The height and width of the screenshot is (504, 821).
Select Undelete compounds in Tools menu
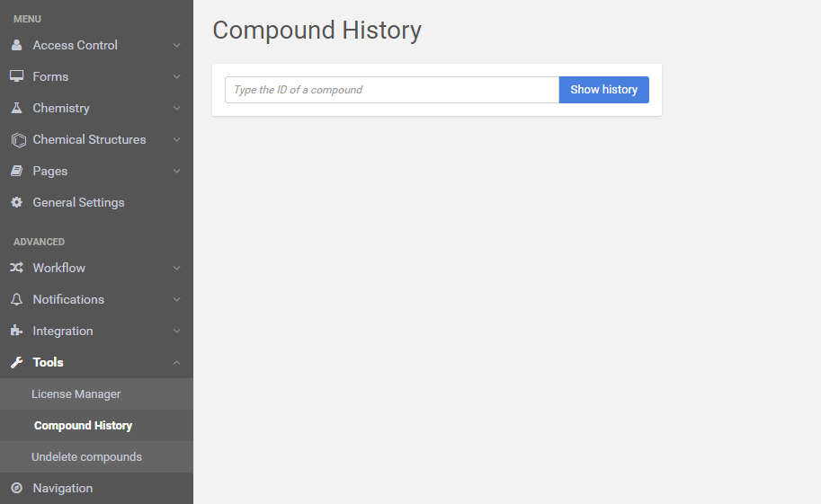tap(86, 456)
